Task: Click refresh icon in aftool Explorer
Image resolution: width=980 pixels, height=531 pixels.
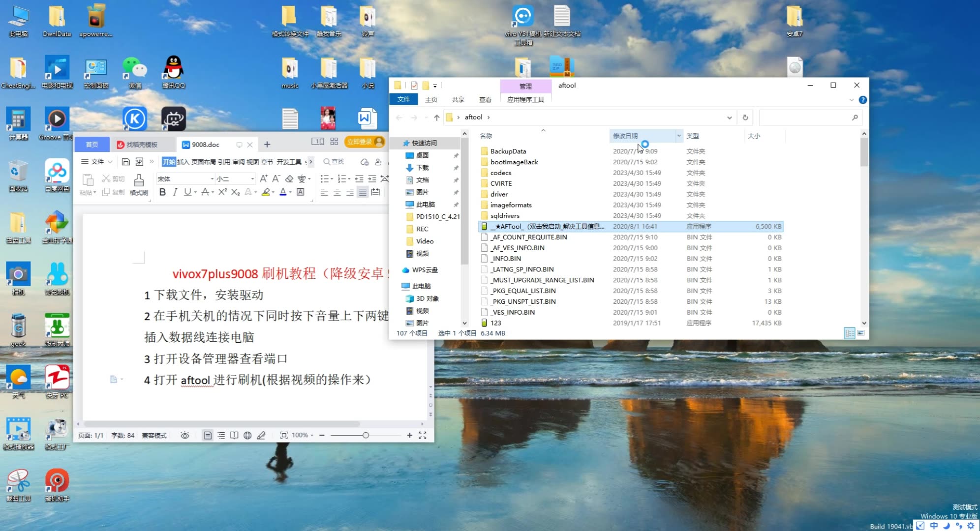Action: click(745, 118)
